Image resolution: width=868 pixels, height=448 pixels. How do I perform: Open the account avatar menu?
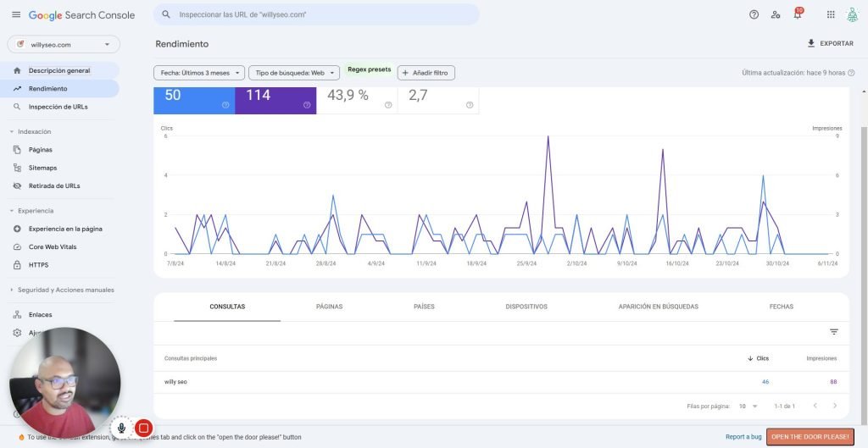pyautogui.click(x=852, y=15)
